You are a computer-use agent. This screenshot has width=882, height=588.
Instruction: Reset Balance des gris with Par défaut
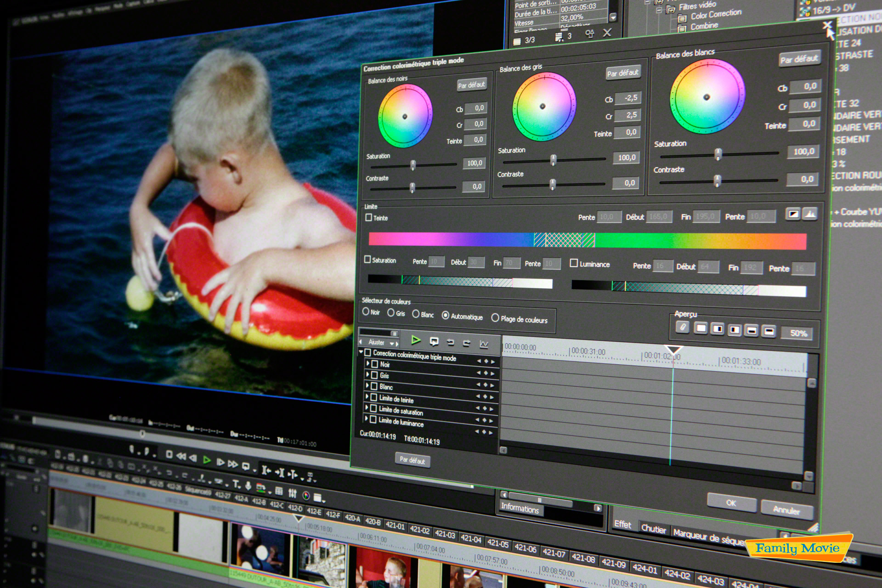click(x=622, y=73)
